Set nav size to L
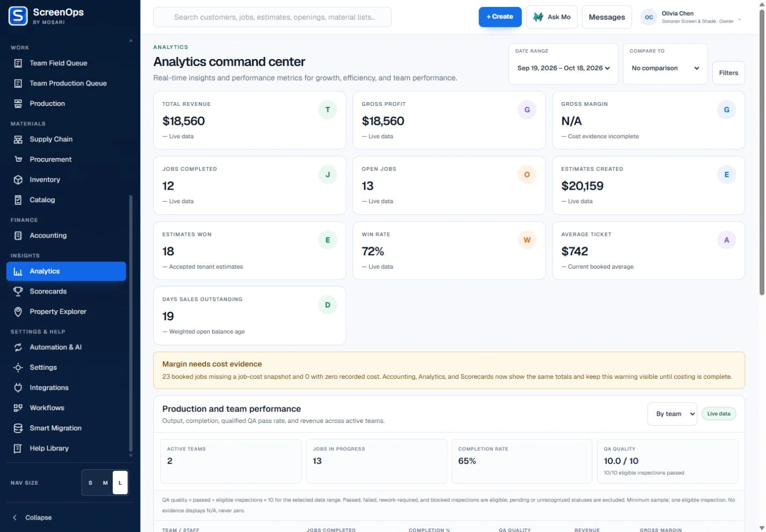The height and width of the screenshot is (532, 766). coord(120,483)
